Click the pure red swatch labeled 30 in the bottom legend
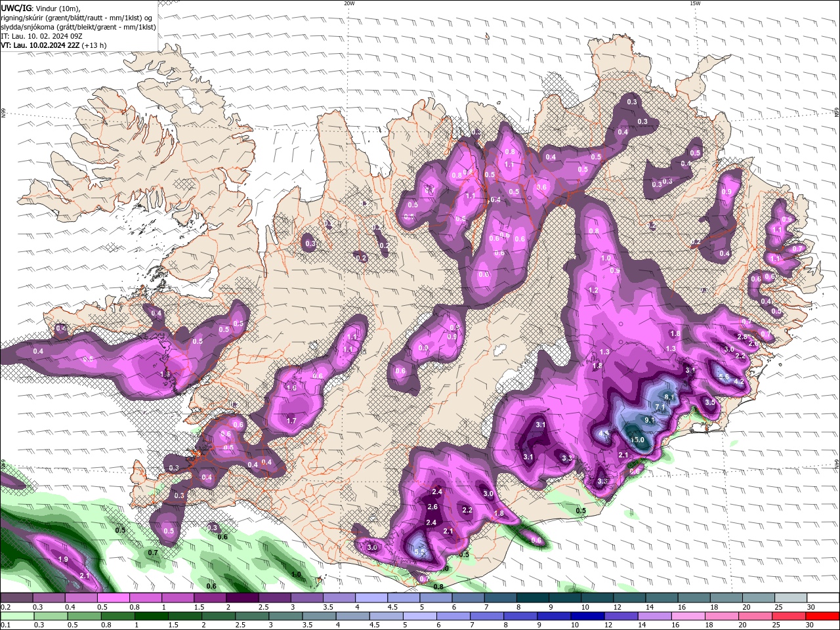 pos(822,616)
